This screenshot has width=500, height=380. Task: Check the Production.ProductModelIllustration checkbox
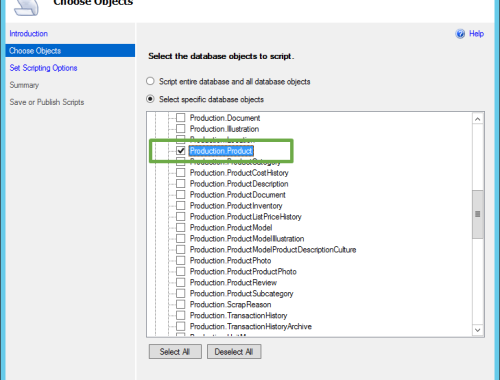pos(181,239)
